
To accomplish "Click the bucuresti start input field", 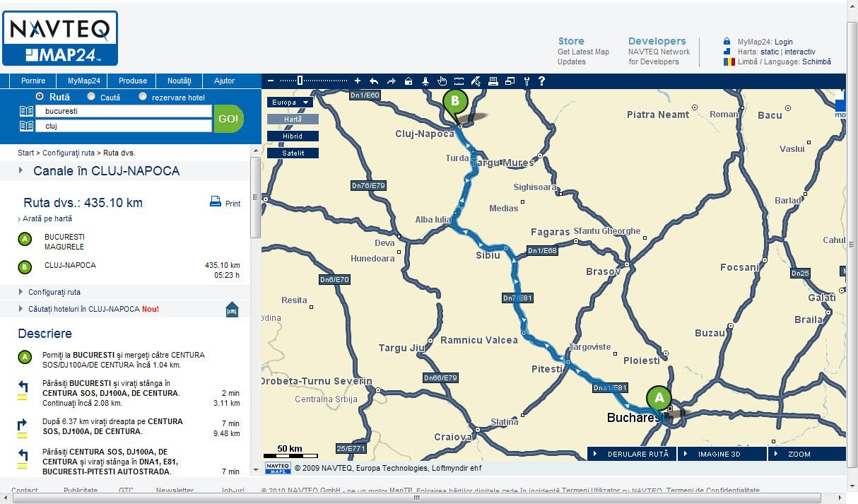I will pyautogui.click(x=124, y=112).
